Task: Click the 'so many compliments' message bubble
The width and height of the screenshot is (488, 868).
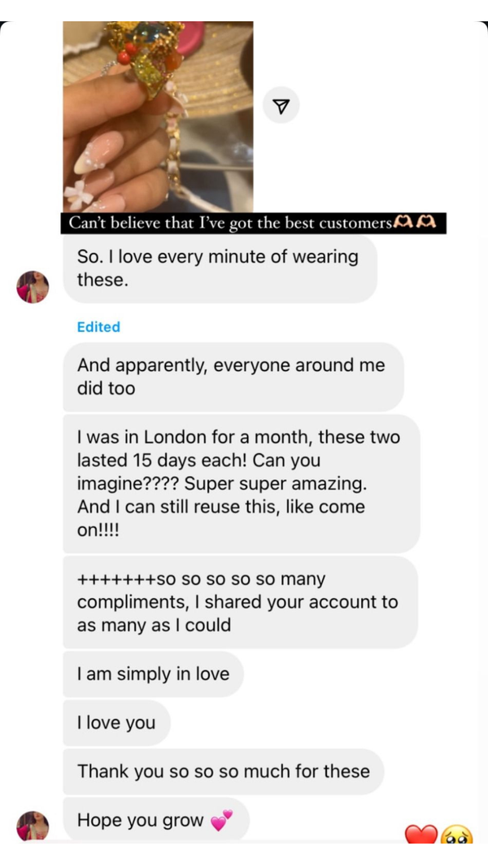Action: tap(239, 602)
